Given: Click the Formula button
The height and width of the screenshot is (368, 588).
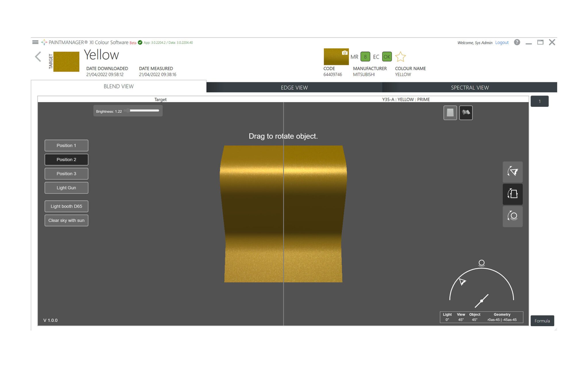Looking at the screenshot, I should pos(542,321).
